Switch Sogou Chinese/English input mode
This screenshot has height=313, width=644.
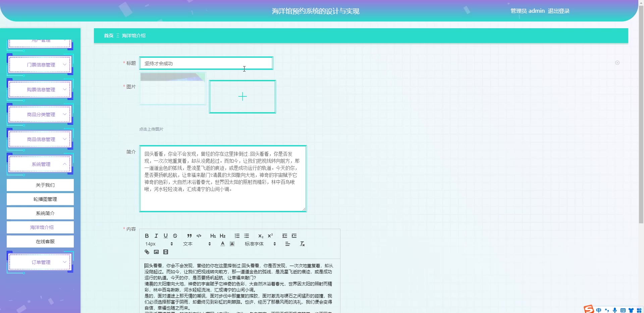pyautogui.click(x=599, y=310)
